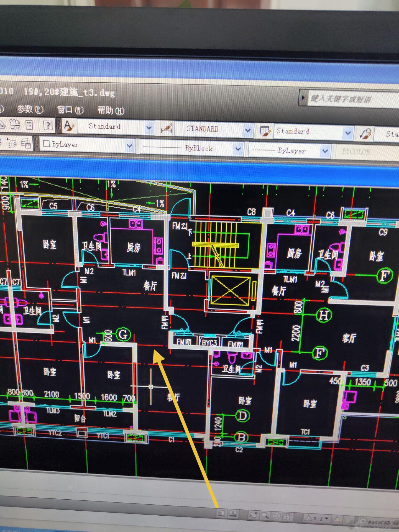Toggle annotation visibility status icon

(337, 519)
